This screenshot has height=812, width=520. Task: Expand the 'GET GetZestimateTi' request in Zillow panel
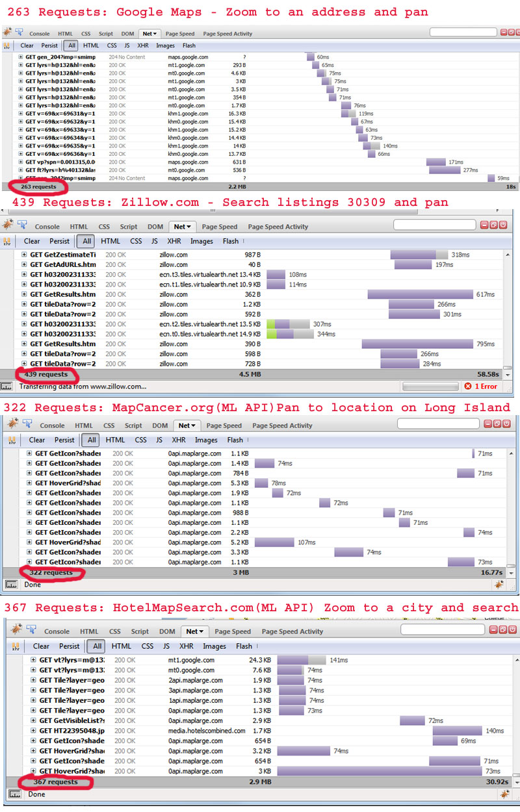(25, 254)
